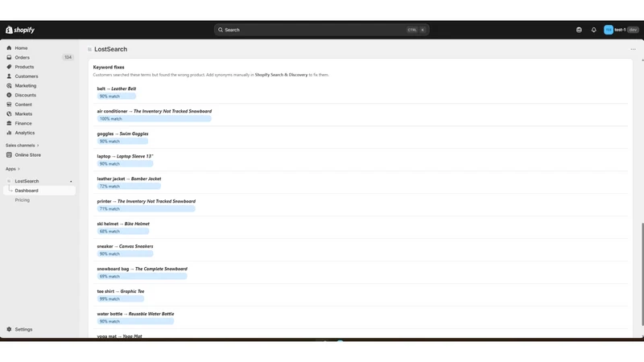The width and height of the screenshot is (644, 362).
Task: Open the test-1 account avatar
Action: [609, 30]
